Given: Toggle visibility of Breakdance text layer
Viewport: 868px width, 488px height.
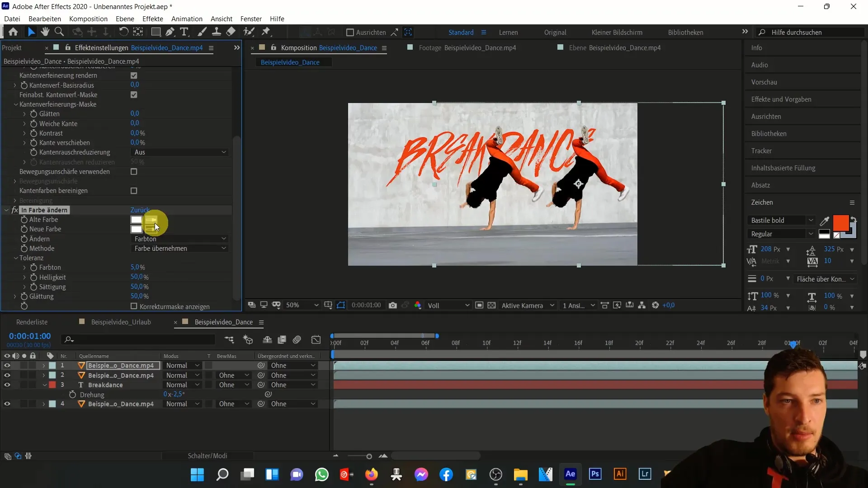Looking at the screenshot, I should [7, 385].
